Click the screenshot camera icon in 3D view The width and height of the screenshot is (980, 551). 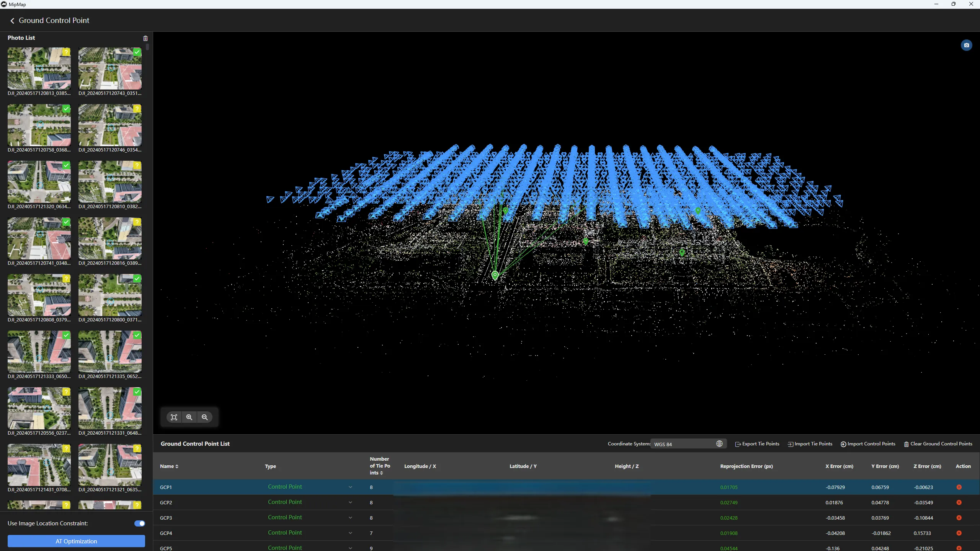coord(966,45)
